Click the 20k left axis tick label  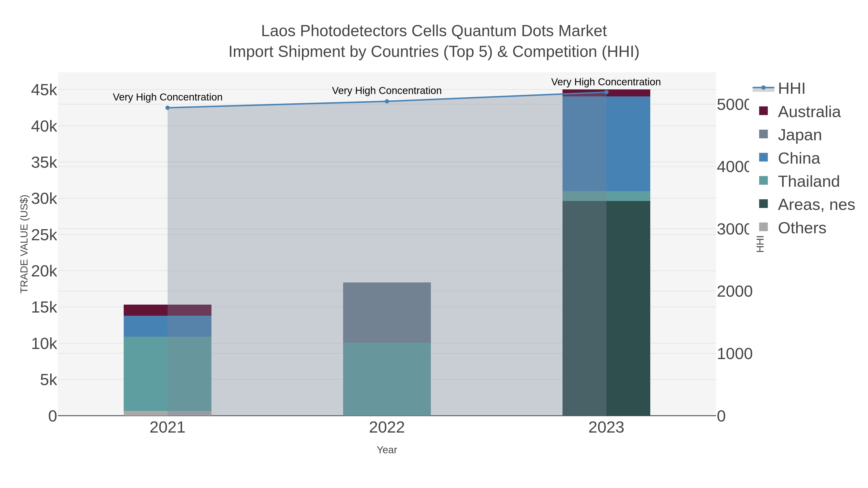point(44,271)
